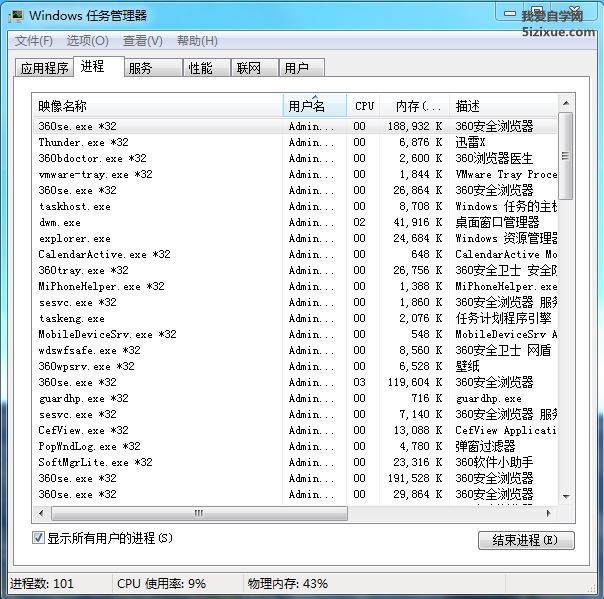Click the 任务计划程序引擎 description cell
Viewport: 604px width, 599px height.
tap(503, 318)
